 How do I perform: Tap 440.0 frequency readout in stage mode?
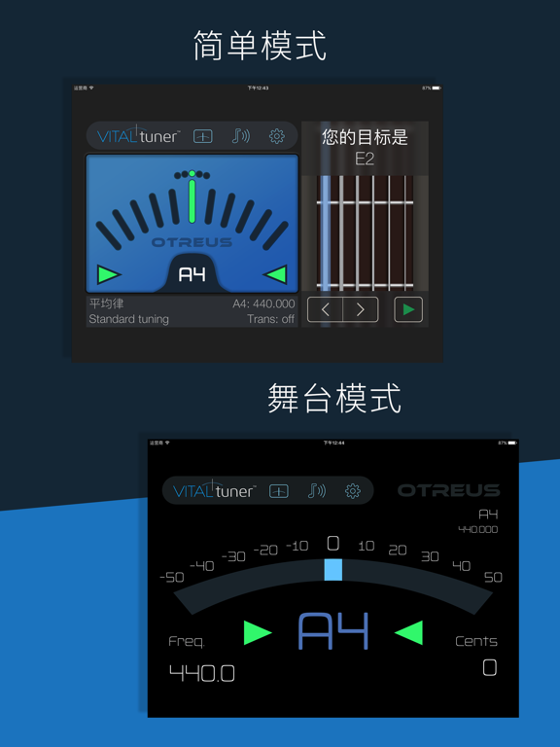(x=202, y=673)
